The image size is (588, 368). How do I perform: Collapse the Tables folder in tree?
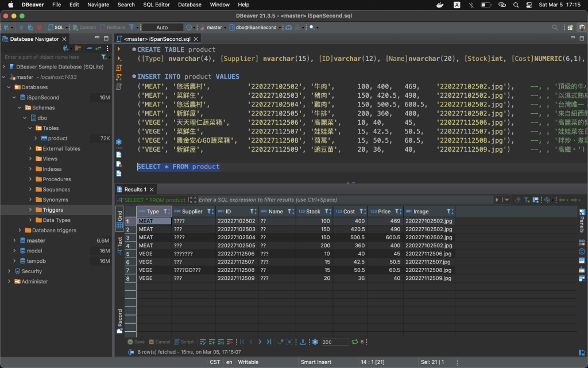[30, 128]
